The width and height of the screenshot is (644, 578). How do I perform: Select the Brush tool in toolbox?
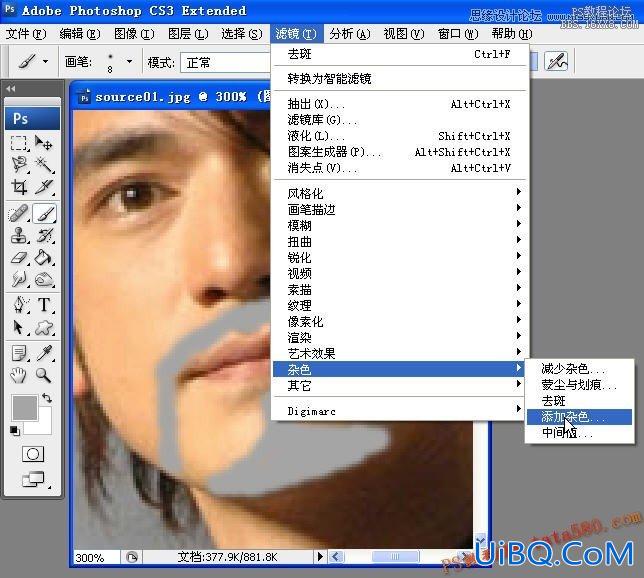point(44,214)
